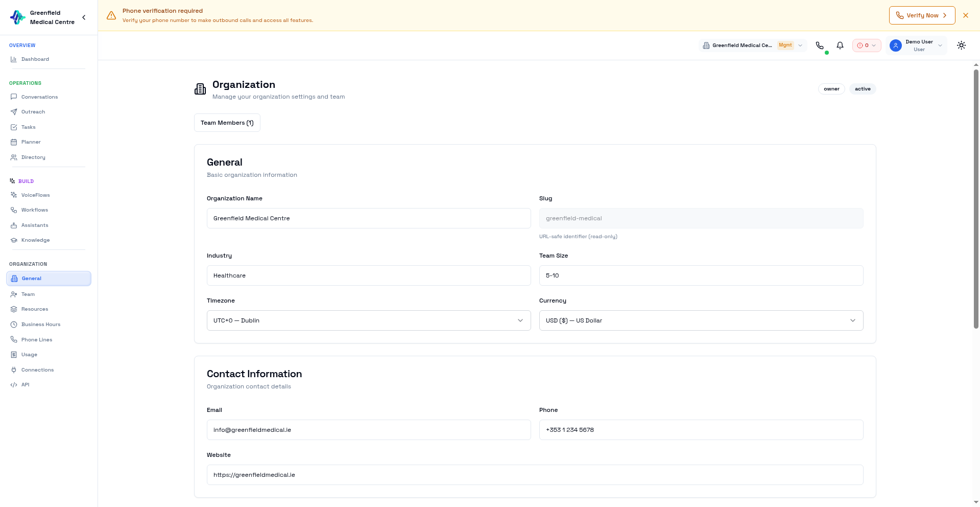The height and width of the screenshot is (507, 980).
Task: Toggle light theme sun icon
Action: coord(962,45)
